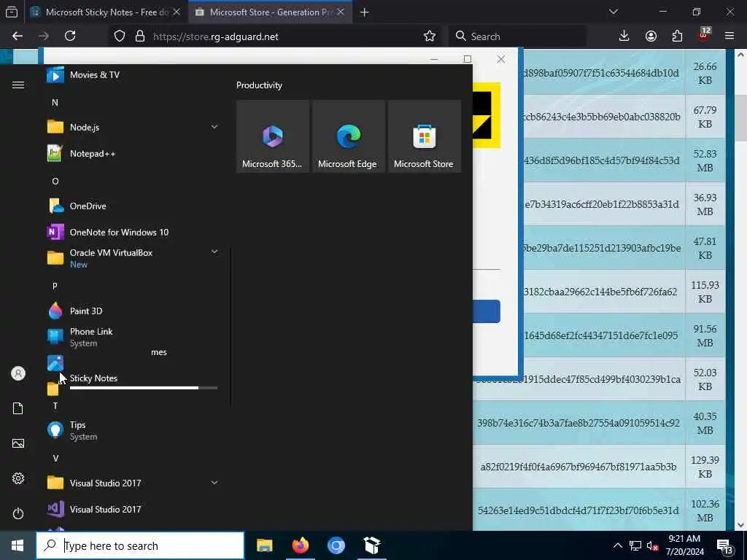Open Firefox downloads panel

tap(624, 36)
